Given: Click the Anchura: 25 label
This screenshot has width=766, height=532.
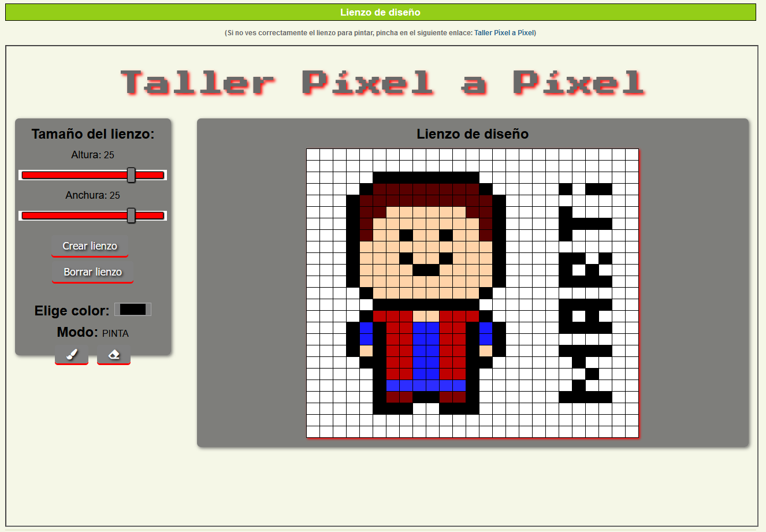Looking at the screenshot, I should point(92,195).
